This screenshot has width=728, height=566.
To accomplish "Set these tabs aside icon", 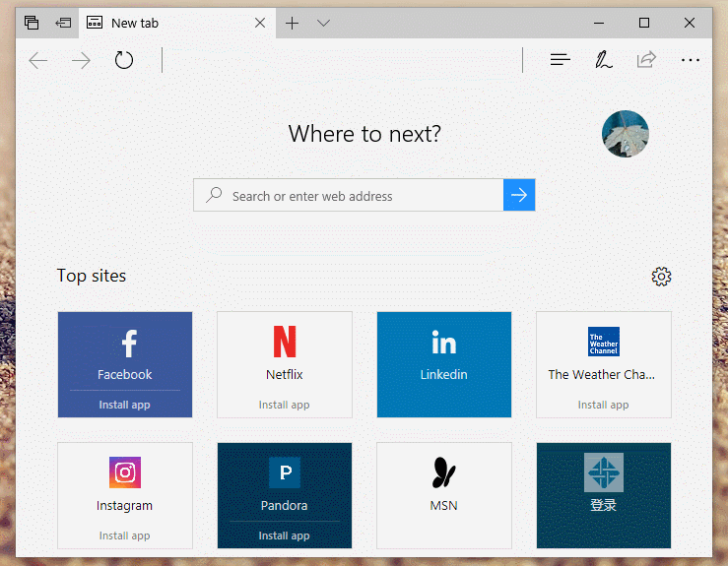I will pos(63,23).
